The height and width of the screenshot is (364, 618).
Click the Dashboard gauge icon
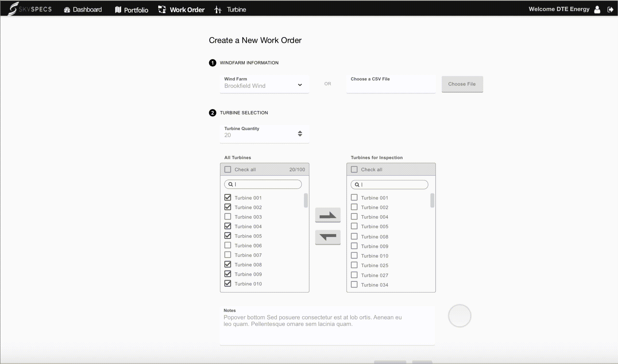tap(67, 10)
